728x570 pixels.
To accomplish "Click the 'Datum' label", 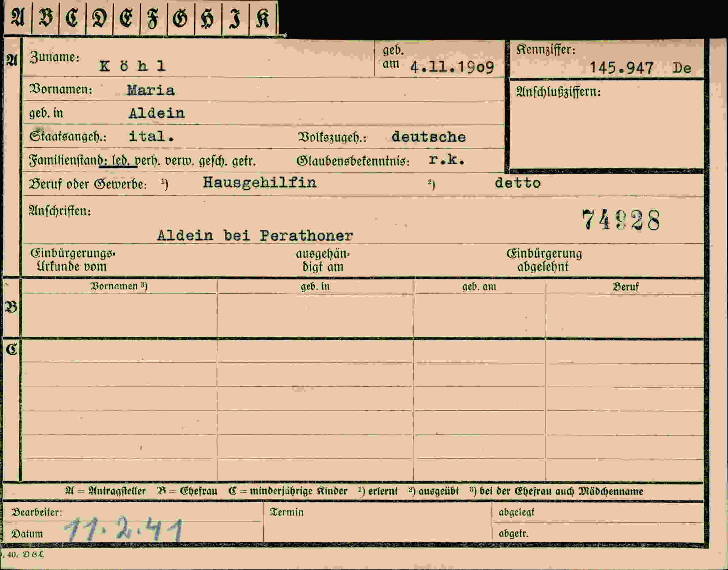I will click(x=27, y=534).
